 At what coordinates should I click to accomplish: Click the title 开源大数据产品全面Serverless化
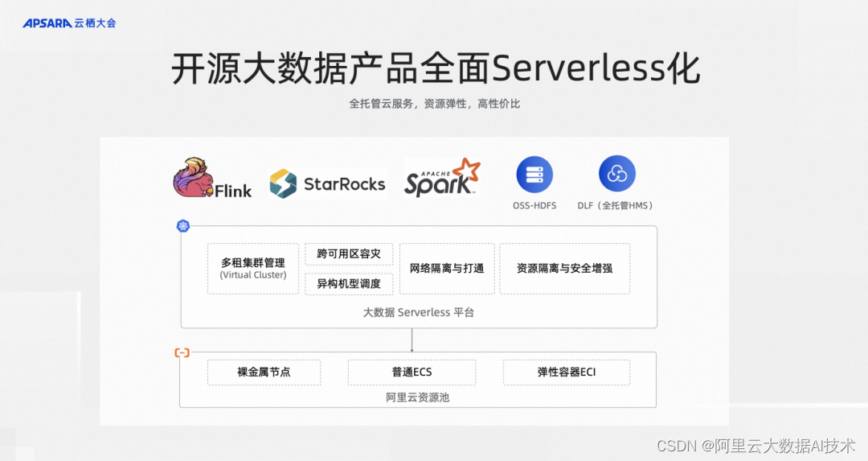[436, 68]
